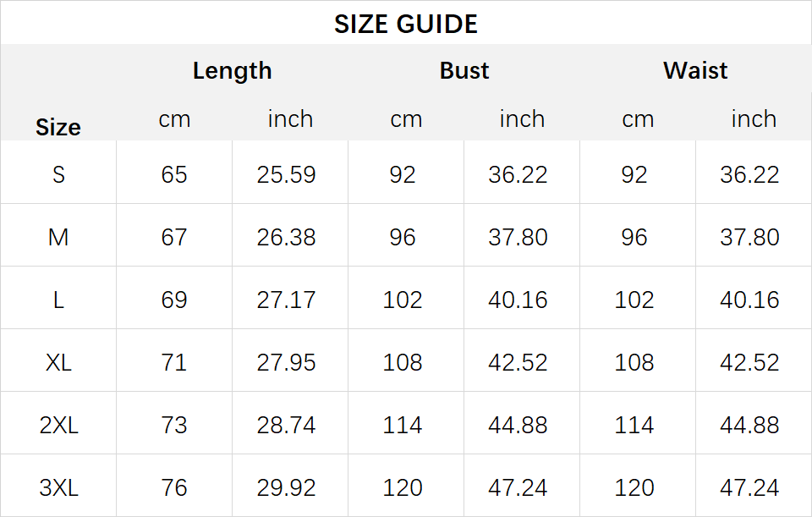
Task: Click length inch value 29.92
Action: 287,488
